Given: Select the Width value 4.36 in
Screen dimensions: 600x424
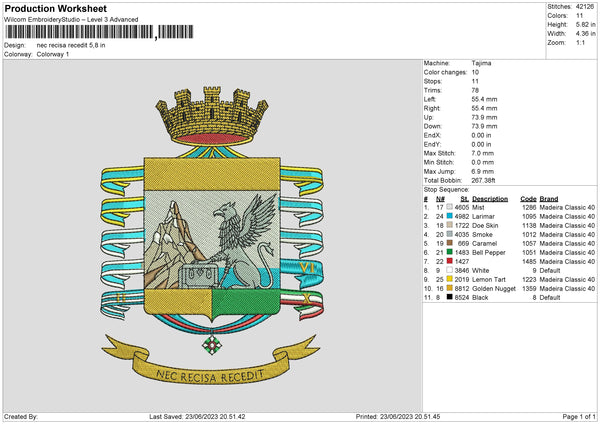Looking at the screenshot, I should [586, 34].
